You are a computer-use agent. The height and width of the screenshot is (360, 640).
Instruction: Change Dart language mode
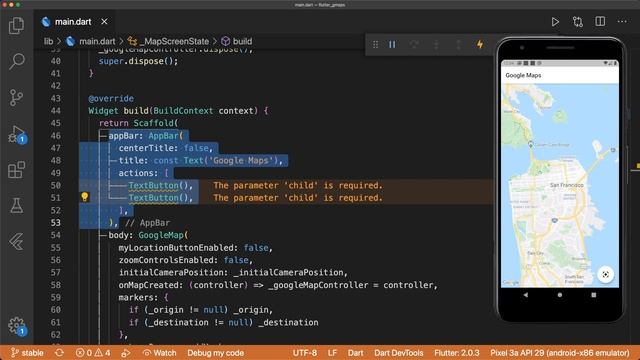tap(356, 353)
